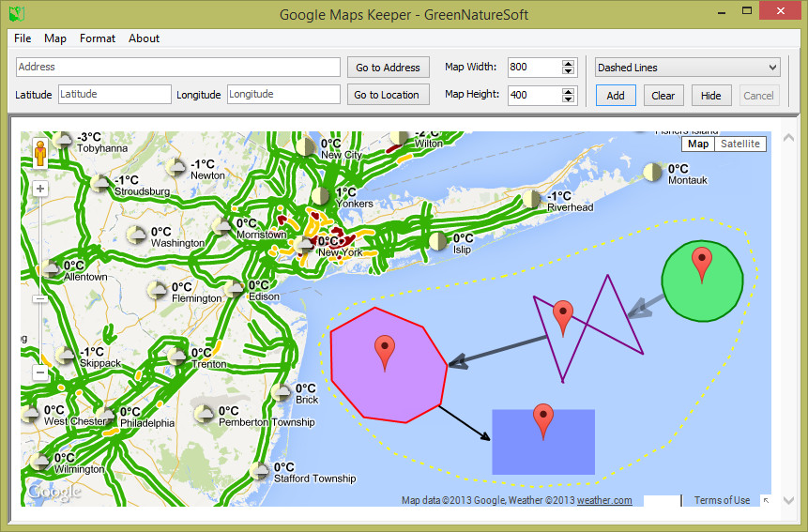The width and height of the screenshot is (808, 532).
Task: Open the Dashed Lines shape dropdown
Action: tap(688, 68)
